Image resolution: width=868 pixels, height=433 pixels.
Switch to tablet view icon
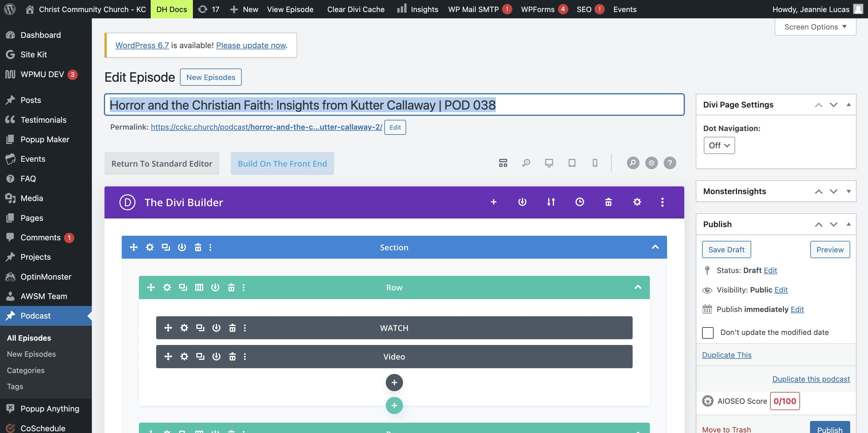pos(572,163)
